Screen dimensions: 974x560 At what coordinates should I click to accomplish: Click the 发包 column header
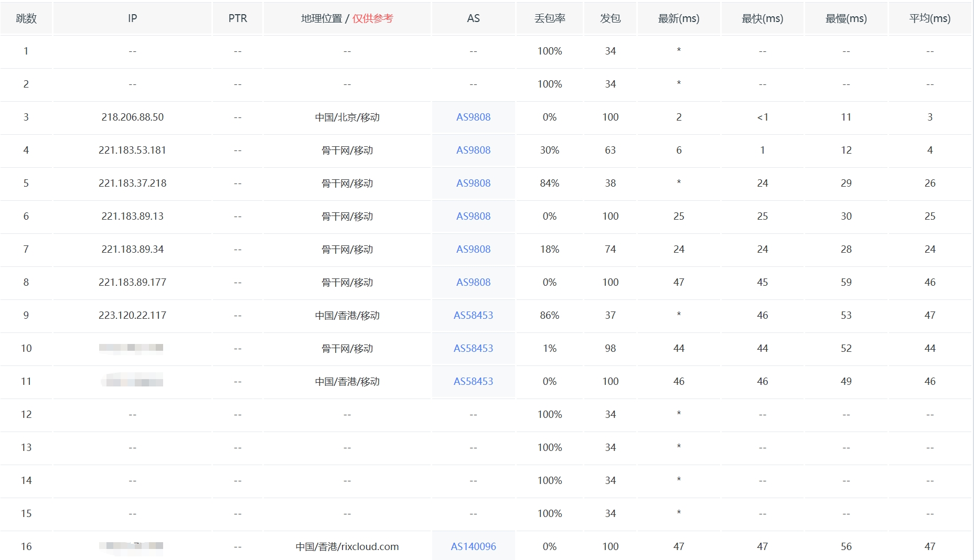610,18
